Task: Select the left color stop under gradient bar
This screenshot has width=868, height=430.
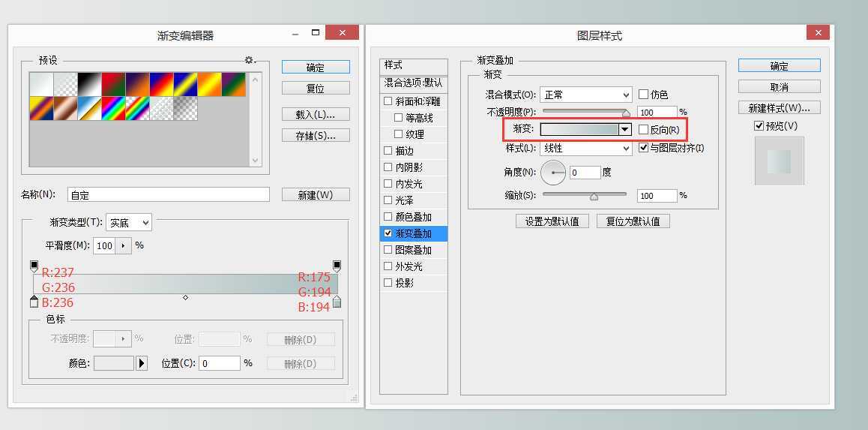Action: (x=34, y=302)
